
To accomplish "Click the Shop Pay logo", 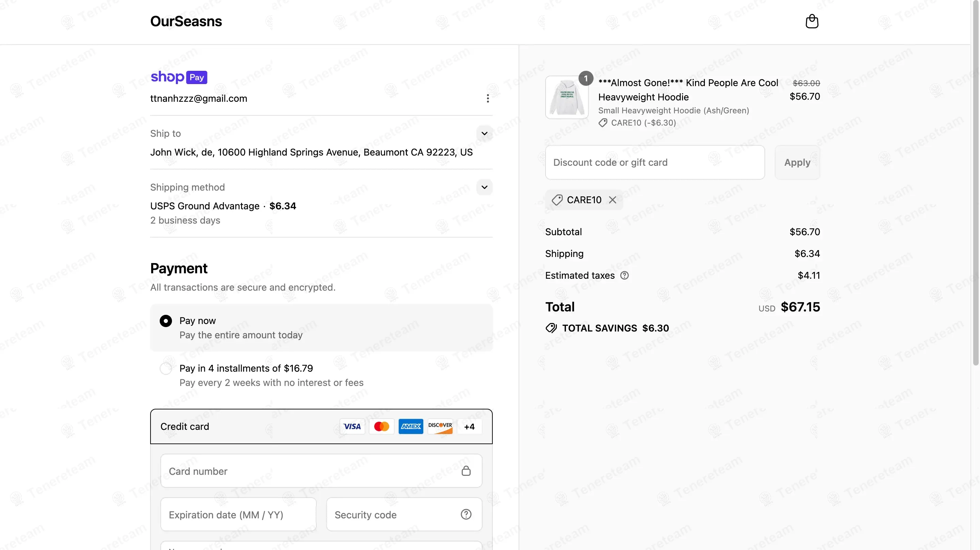I will coord(179,77).
